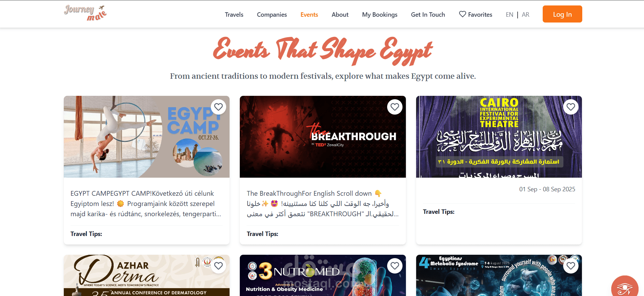Switch language to AR
Screen dimensions: 644x296
click(526, 14)
